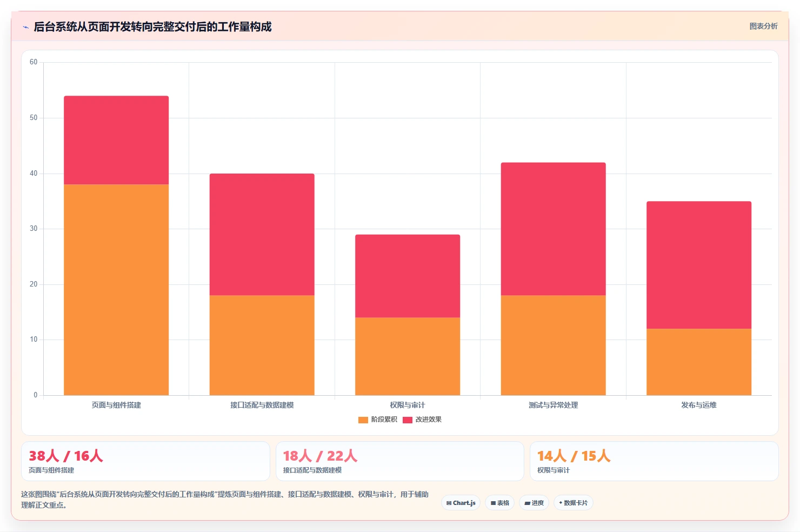Click the 接口适配与数据建模 x-axis label
The width and height of the screenshot is (800, 532).
[262, 405]
